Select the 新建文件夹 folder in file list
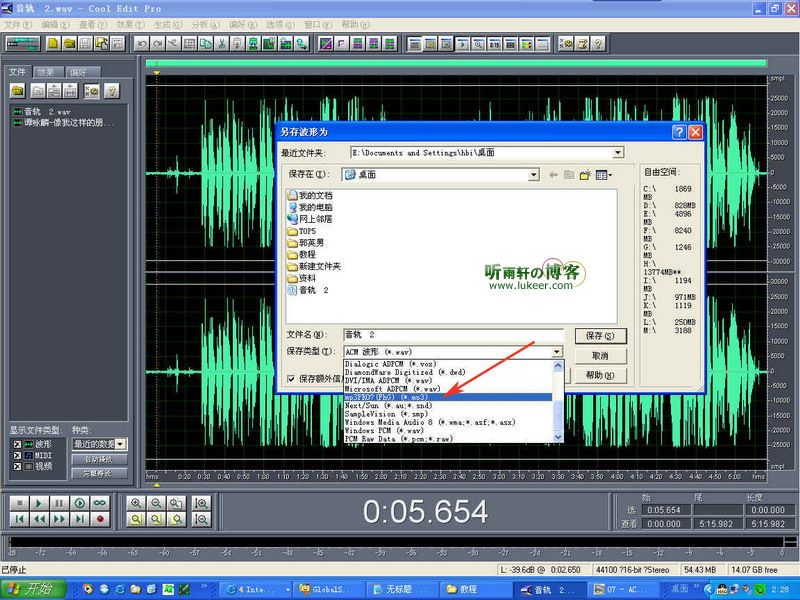 [x=314, y=266]
